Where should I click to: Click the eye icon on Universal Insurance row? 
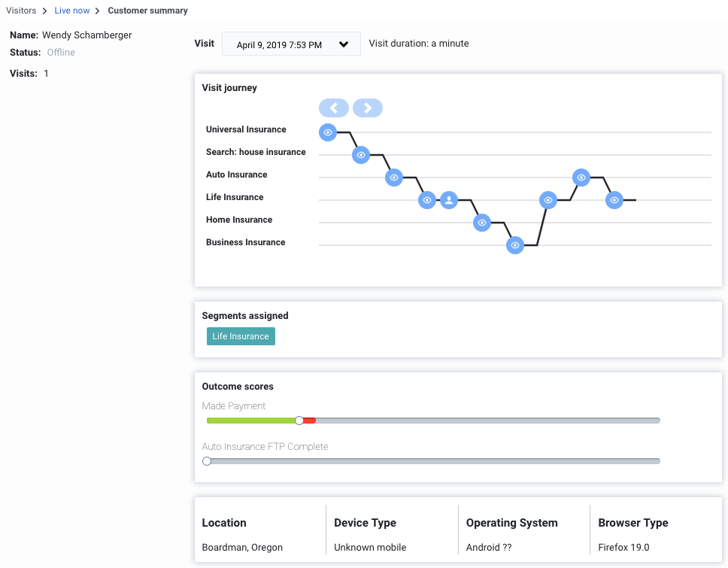click(327, 132)
